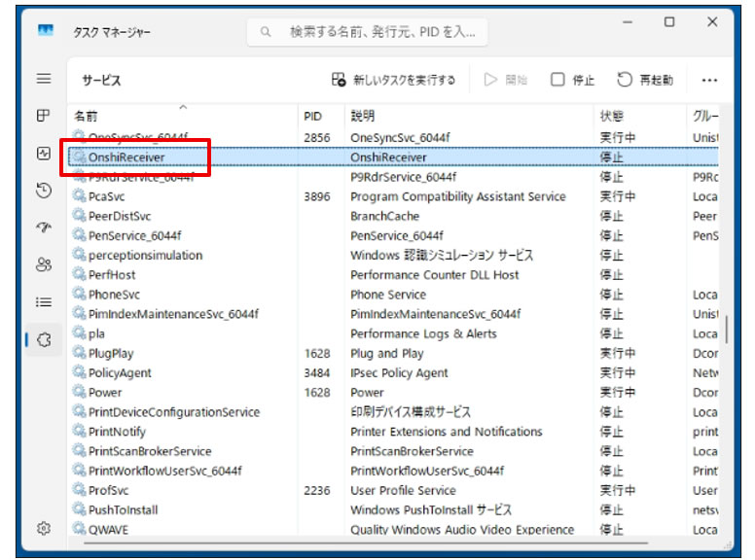Click PID 2236 cell
755x560 pixels.
317,490
